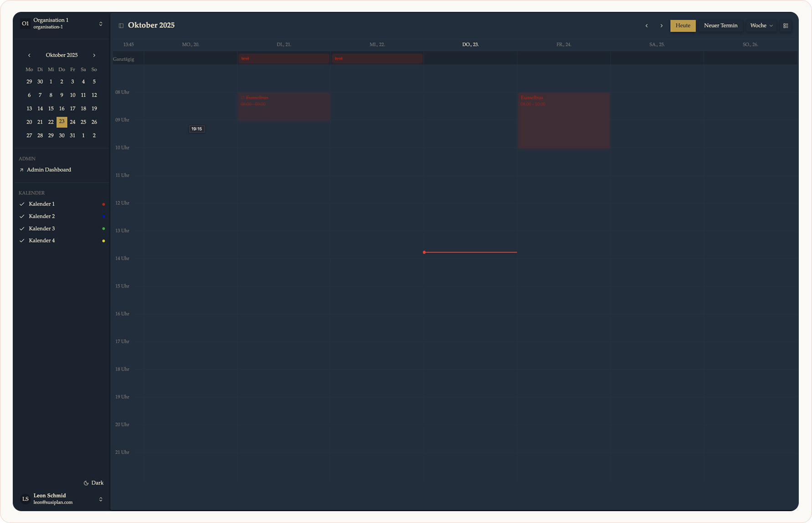Toggle the sidebar panel icon beside Oktober 2025
This screenshot has height=523, width=812.
tap(121, 26)
